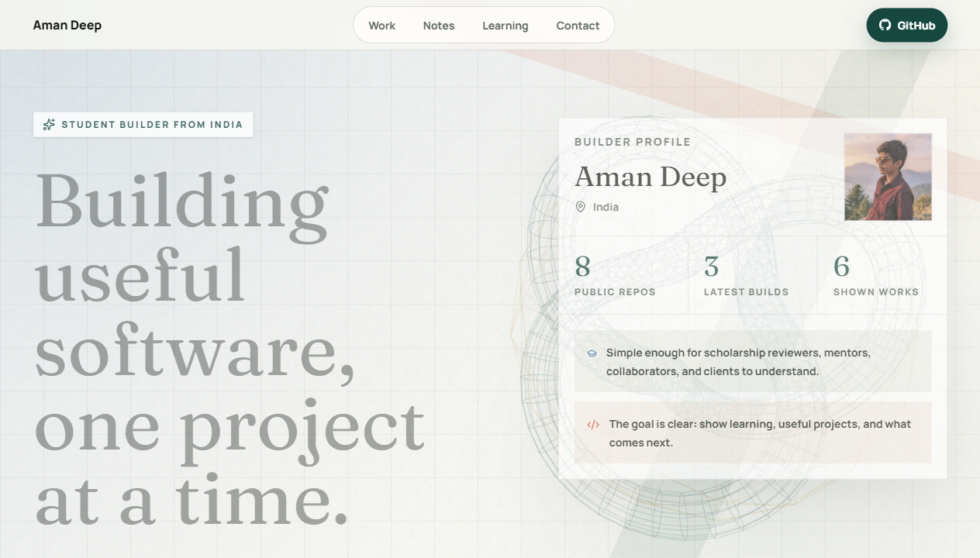
Task: Click the "BUILDER PROFILE" label
Action: (633, 142)
